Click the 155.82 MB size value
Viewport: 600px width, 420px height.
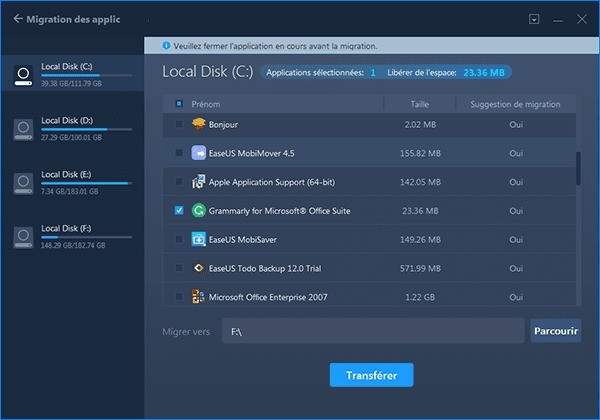click(x=420, y=153)
